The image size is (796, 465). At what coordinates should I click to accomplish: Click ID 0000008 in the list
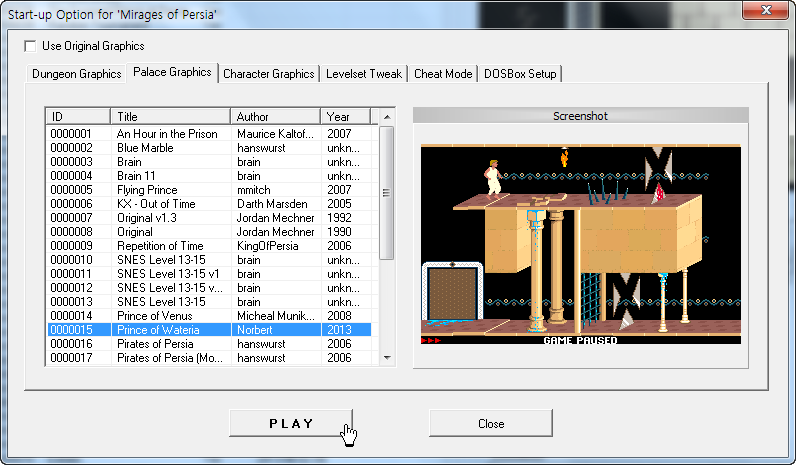(72, 232)
